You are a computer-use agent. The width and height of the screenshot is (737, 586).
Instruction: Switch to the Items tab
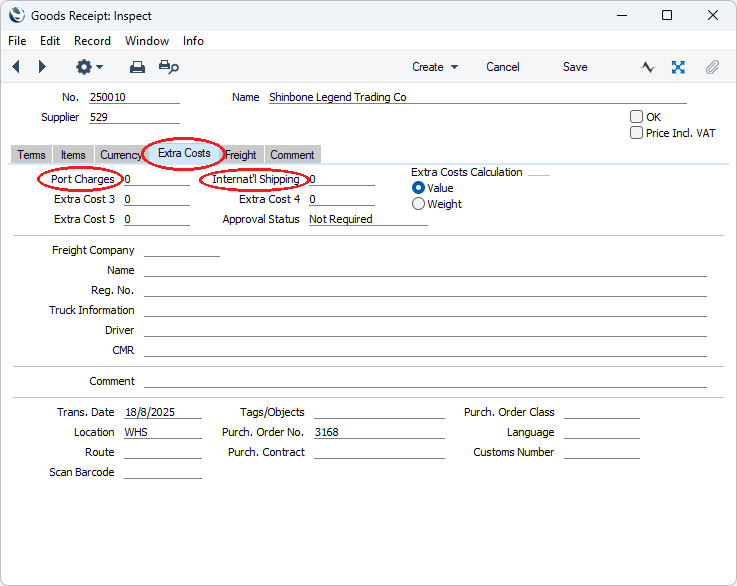[x=73, y=155]
